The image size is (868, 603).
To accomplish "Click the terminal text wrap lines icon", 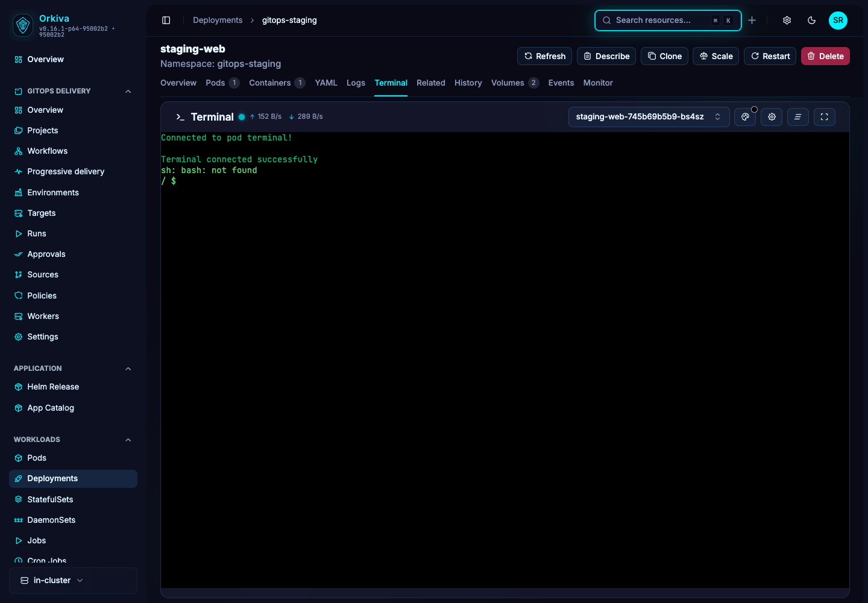I will pos(798,117).
